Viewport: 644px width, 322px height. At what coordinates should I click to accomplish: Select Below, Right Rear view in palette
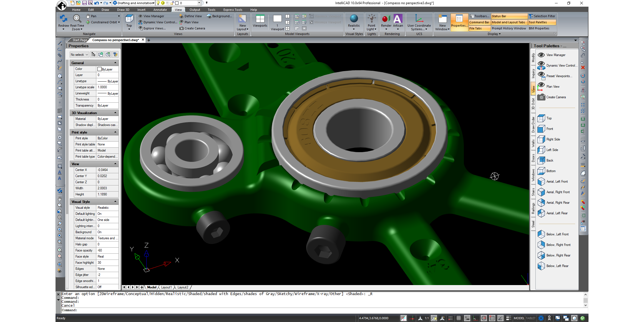[554, 255]
